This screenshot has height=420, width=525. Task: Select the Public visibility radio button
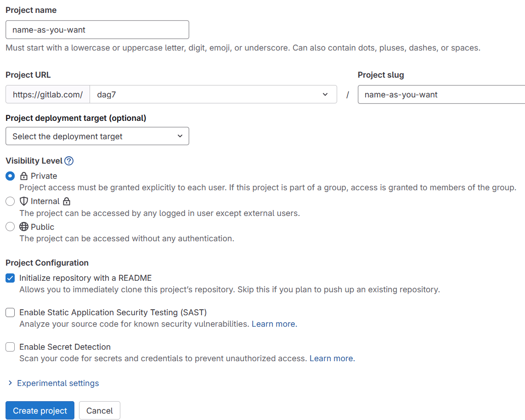pyautogui.click(x=10, y=227)
